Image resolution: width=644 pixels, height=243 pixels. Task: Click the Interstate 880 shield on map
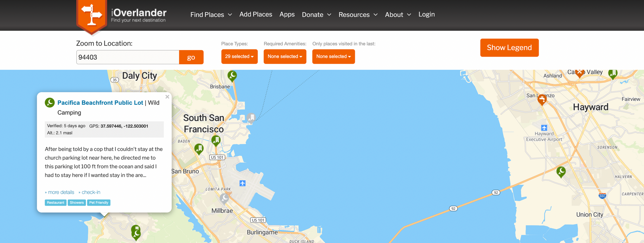[602, 196]
